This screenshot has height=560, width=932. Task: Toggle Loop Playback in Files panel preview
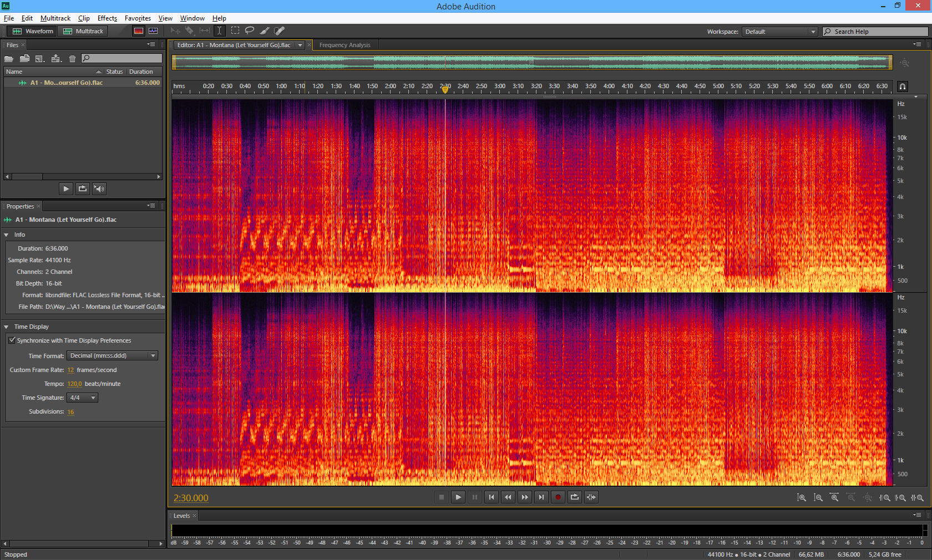tap(83, 189)
